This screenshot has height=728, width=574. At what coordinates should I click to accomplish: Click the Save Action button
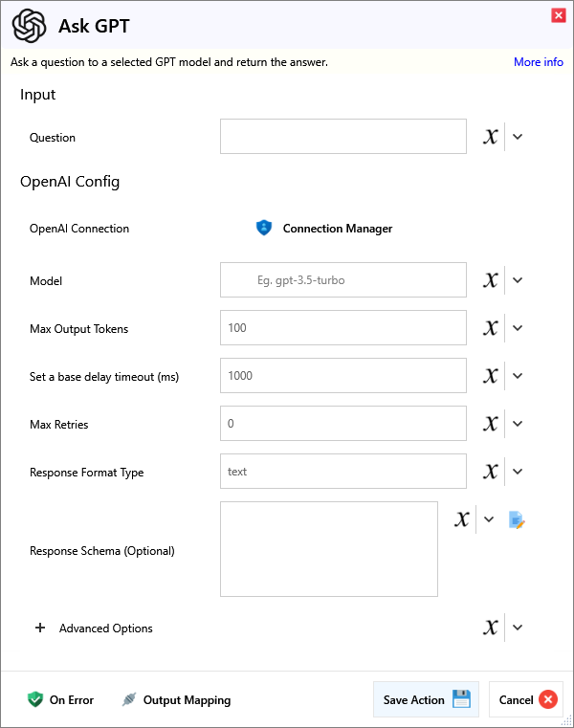tap(426, 699)
